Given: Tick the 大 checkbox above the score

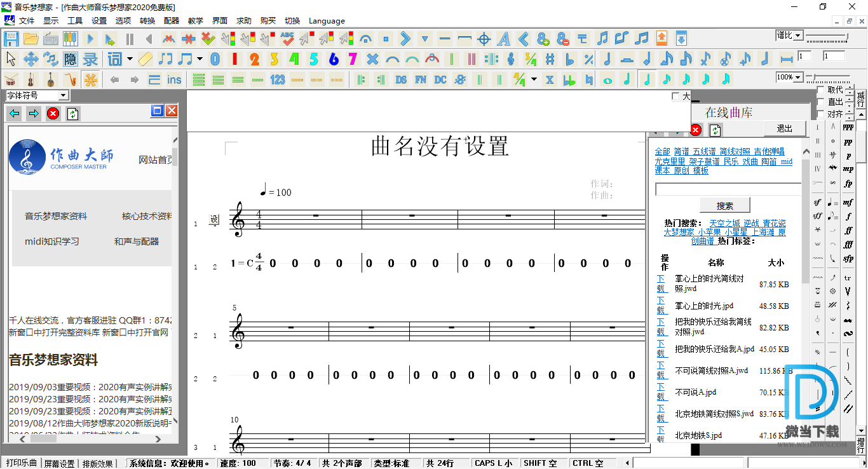Looking at the screenshot, I should pyautogui.click(x=676, y=97).
